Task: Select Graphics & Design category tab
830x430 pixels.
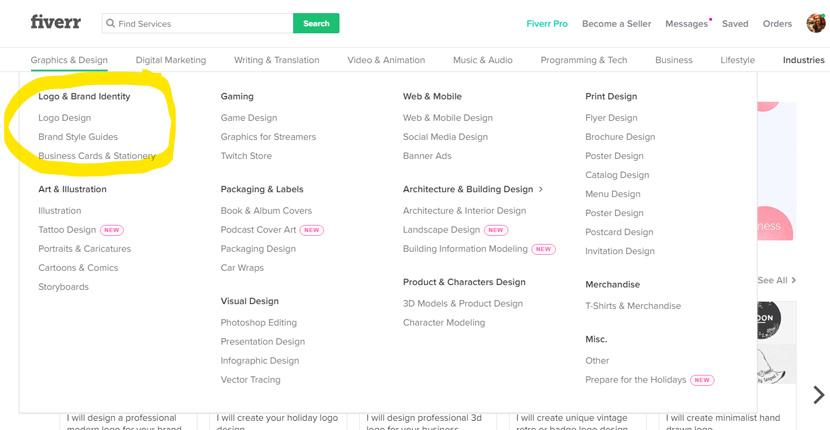Action: click(x=69, y=60)
